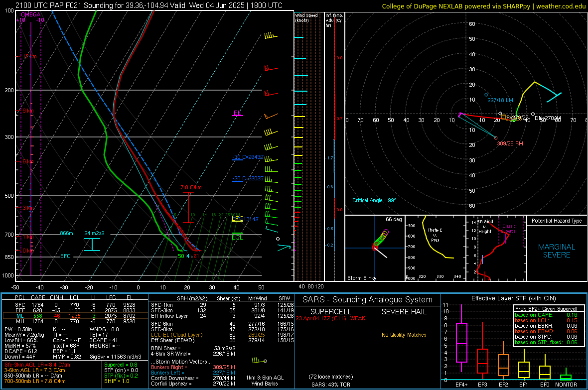The width and height of the screenshot is (588, 390).
Task: Click the left-mover circle marker on hodograph
Action: tap(486, 95)
